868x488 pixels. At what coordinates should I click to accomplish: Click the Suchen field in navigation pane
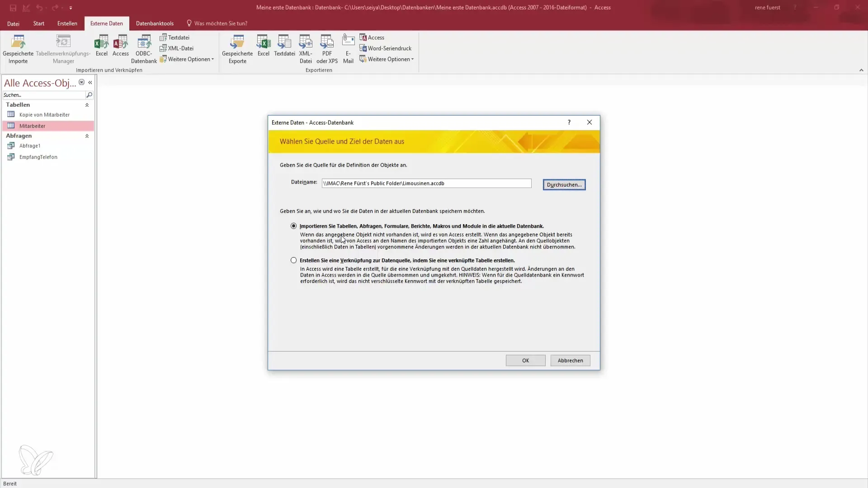(x=44, y=95)
